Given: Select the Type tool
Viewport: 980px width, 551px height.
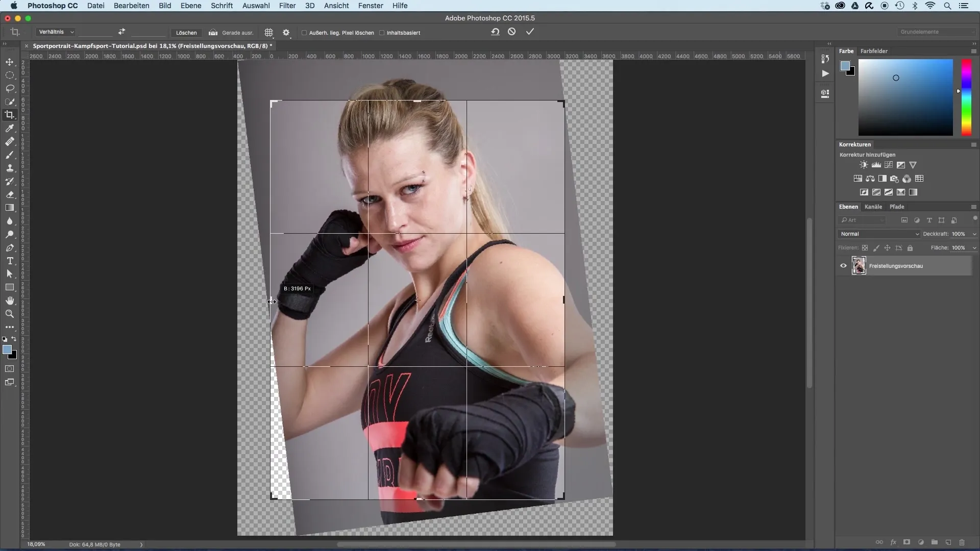Looking at the screenshot, I should pos(10,261).
